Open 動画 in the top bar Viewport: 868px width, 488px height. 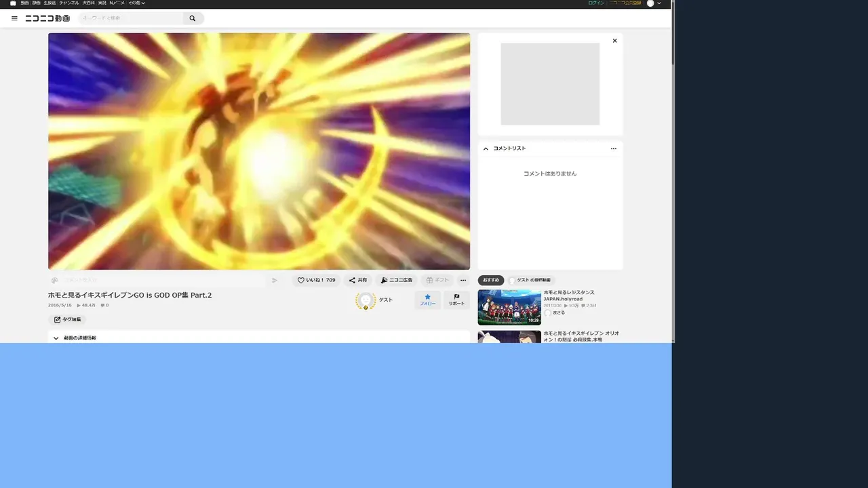24,3
